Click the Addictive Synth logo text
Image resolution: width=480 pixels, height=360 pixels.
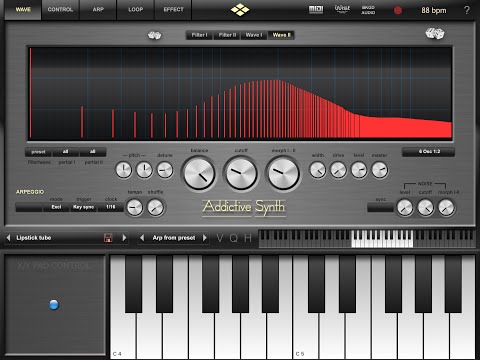pyautogui.click(x=244, y=207)
